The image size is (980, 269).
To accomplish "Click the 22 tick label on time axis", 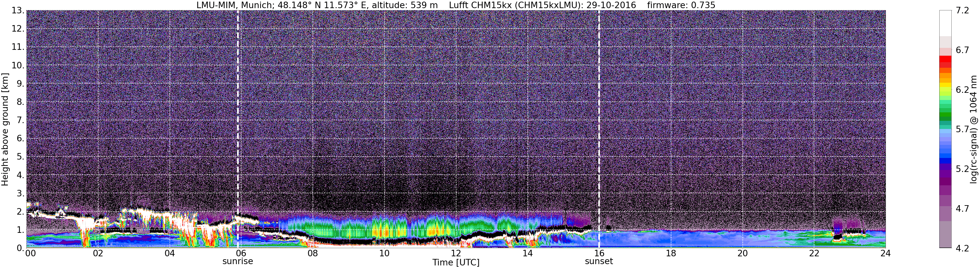I will click(x=814, y=253).
